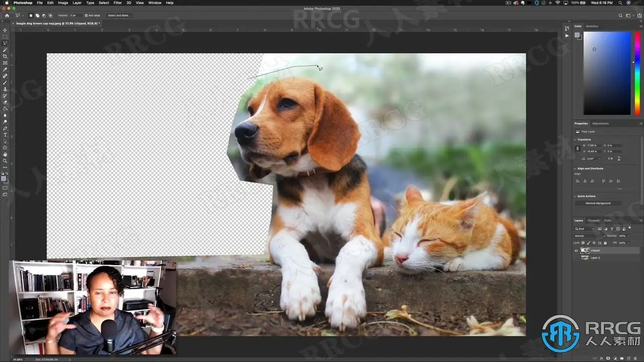
Task: Click the Remove Background button
Action: coord(598,203)
